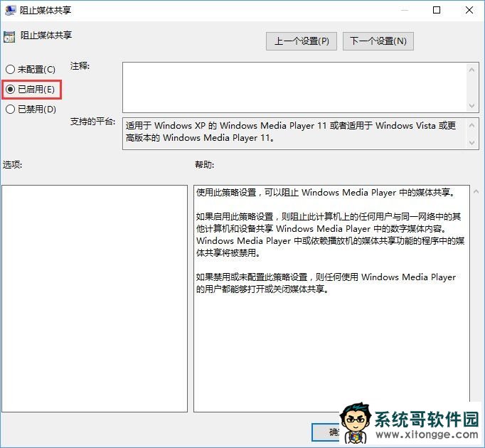485x448 pixels.
Task: Click help paragraph starting 如果启用此策略设置
Action: click(330, 235)
